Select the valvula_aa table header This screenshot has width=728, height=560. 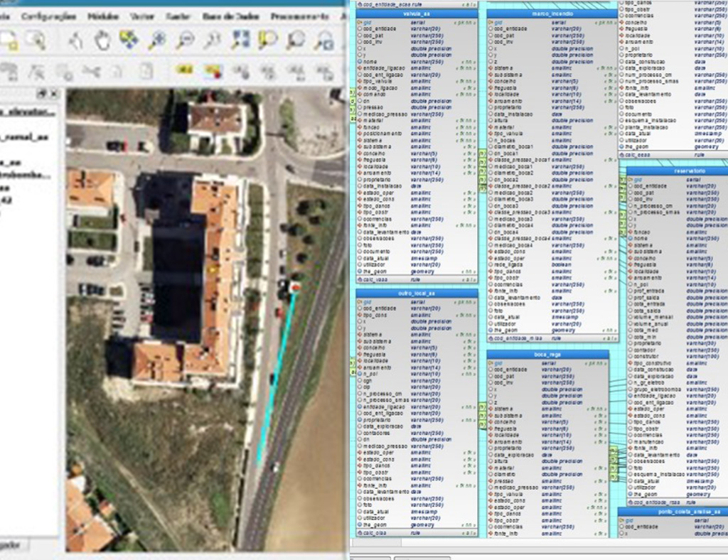coord(417,14)
